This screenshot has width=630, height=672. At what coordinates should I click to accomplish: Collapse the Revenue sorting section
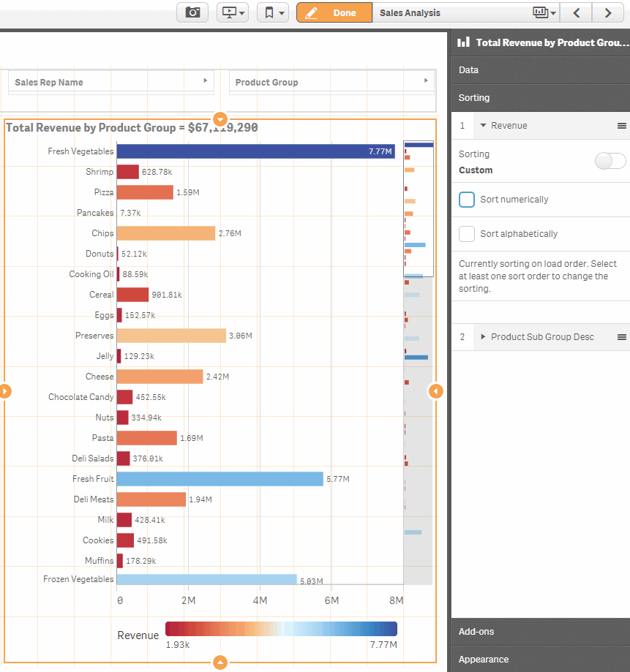coord(483,125)
